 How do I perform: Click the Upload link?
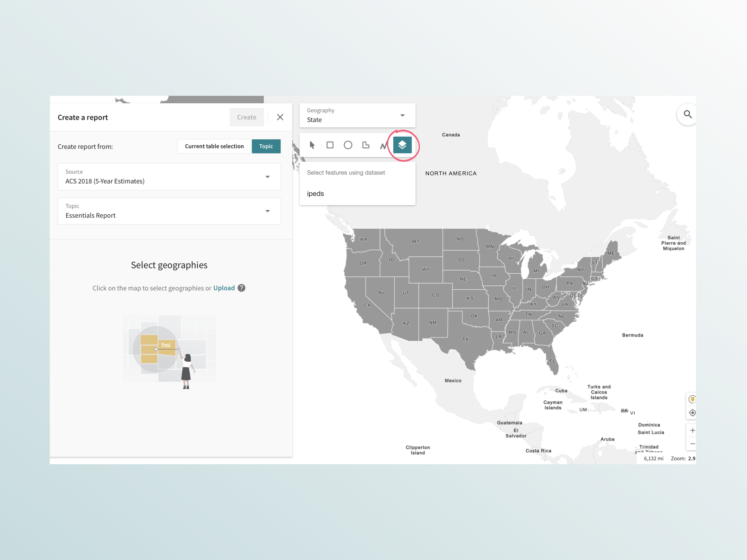click(223, 288)
